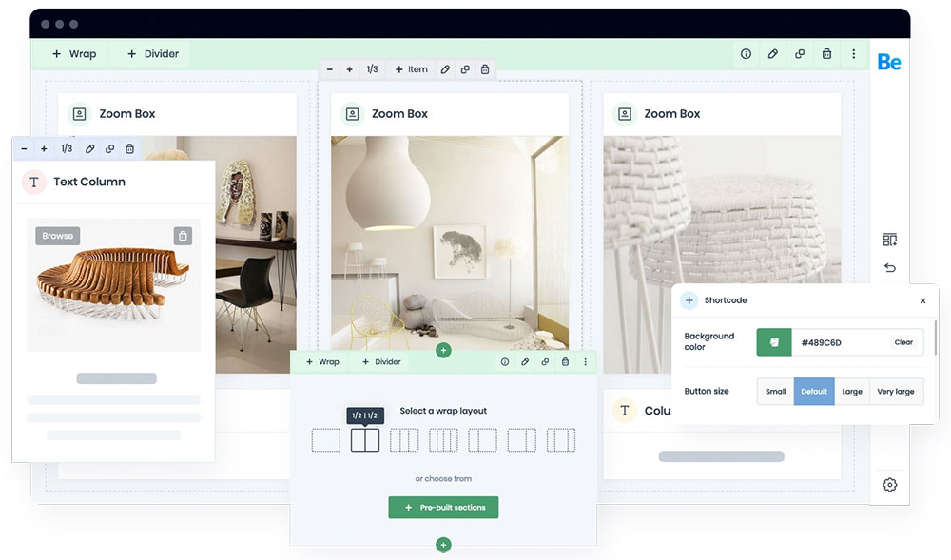Set button size to Small
Image resolution: width=951 pixels, height=560 pixels.
click(x=776, y=392)
